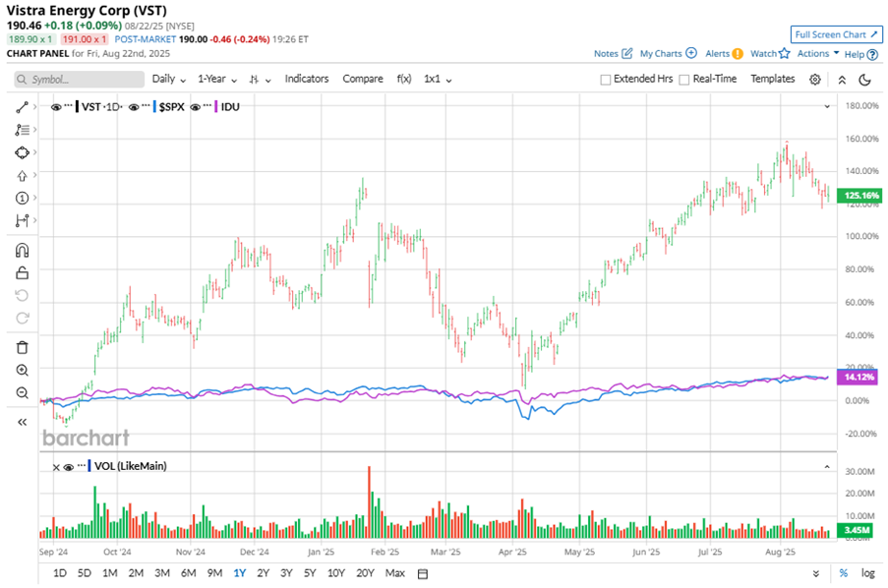Select the 1Y time range
This screenshot has height=588, width=888.
pyautogui.click(x=240, y=573)
